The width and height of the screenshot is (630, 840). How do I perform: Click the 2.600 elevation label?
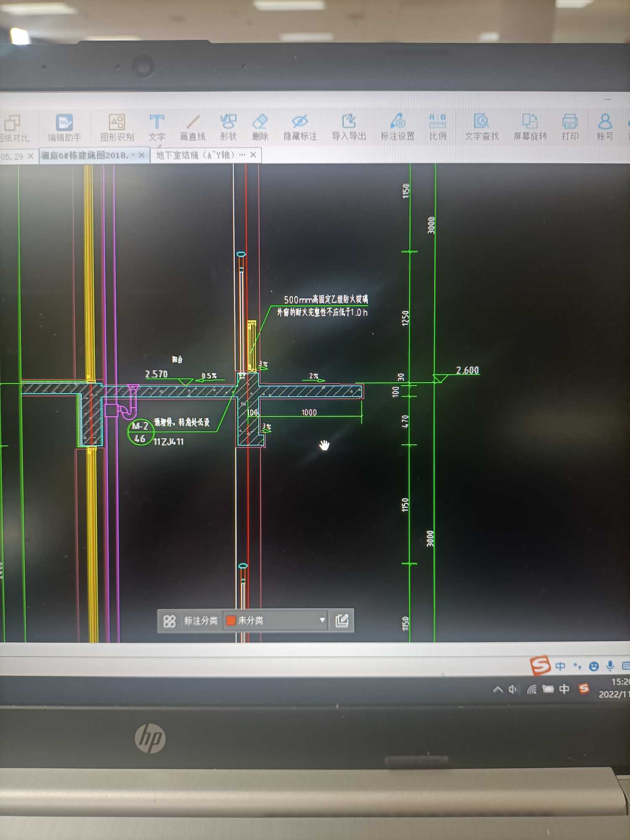467,370
